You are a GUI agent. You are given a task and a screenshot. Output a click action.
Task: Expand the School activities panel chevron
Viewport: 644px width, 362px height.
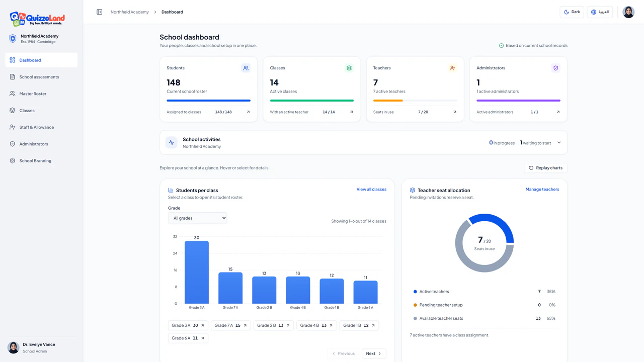(559, 143)
